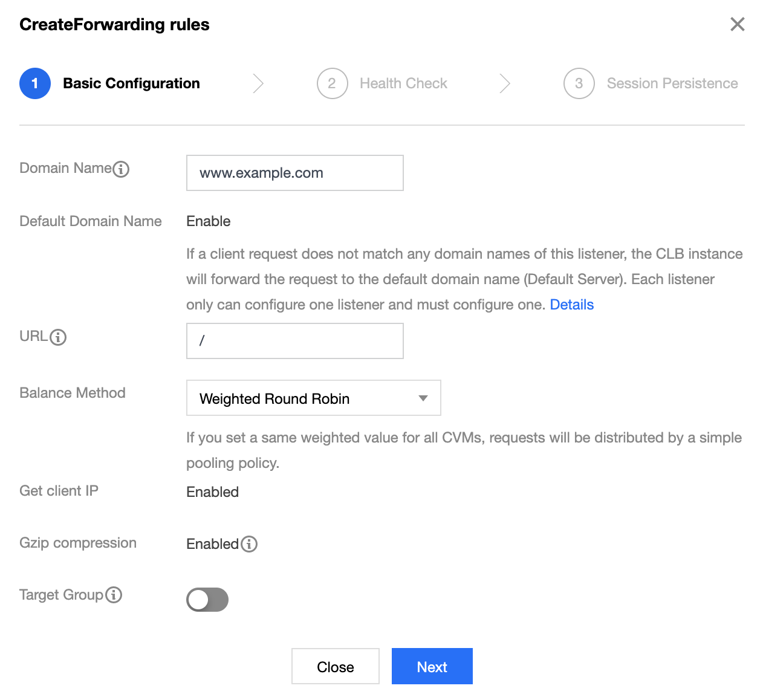
Task: Open the Details link
Action: click(x=571, y=305)
